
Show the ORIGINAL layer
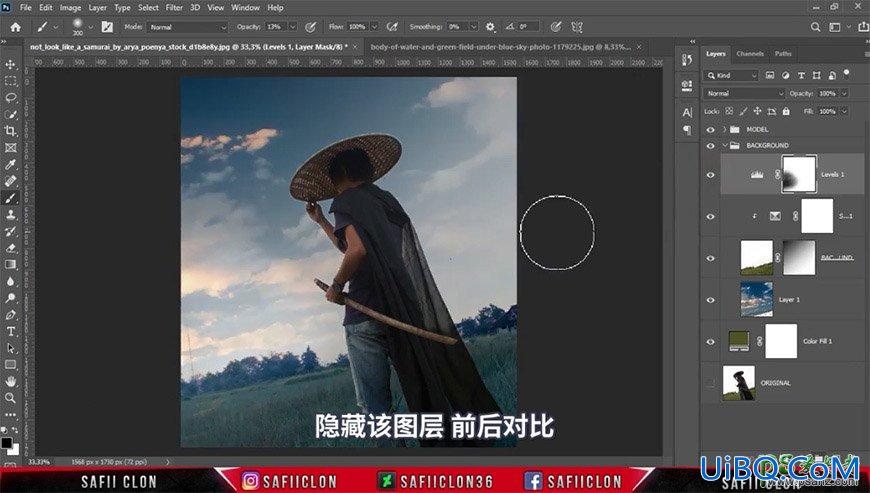point(710,383)
